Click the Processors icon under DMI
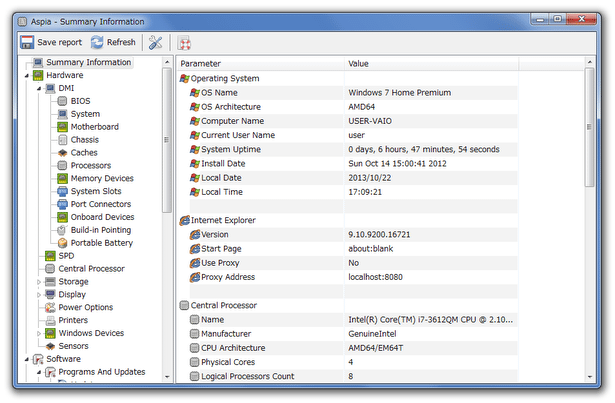This screenshot has width=615, height=403. pos(62,166)
